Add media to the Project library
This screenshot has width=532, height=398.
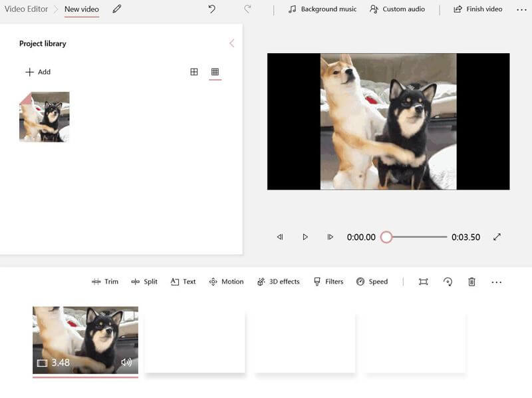coord(38,72)
